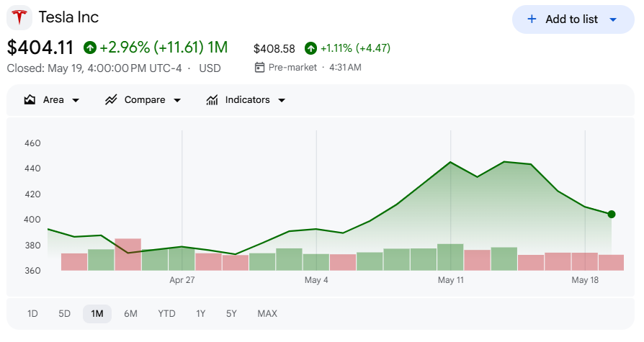Switch to the YTD time range
The width and height of the screenshot is (644, 342).
(x=166, y=314)
